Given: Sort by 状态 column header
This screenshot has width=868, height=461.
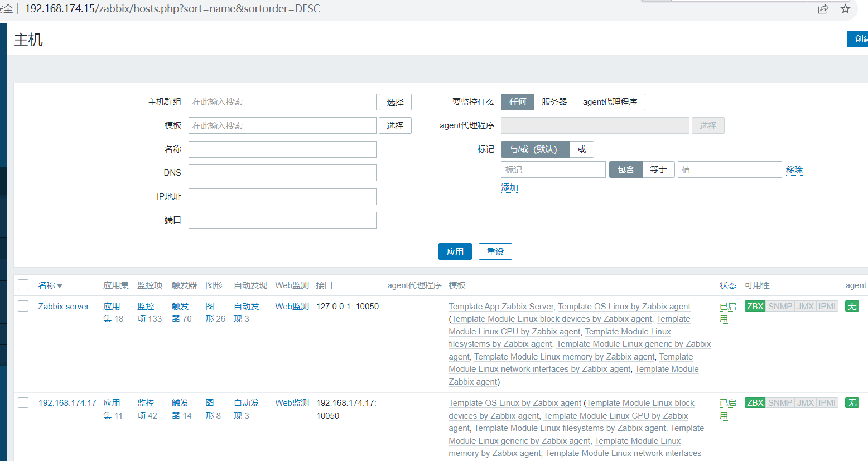Looking at the screenshot, I should 727,285.
